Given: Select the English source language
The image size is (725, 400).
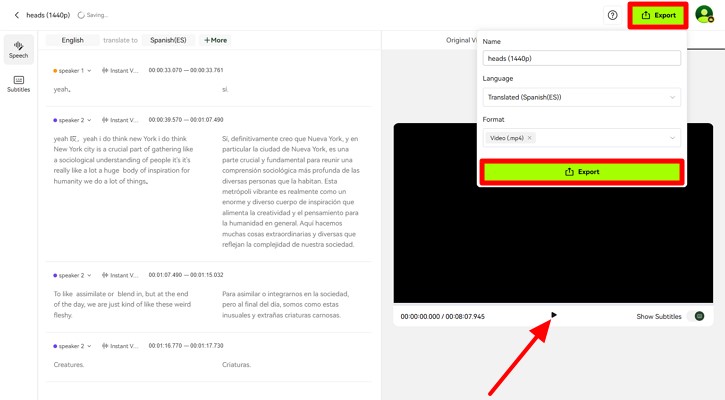Looking at the screenshot, I should (x=73, y=40).
